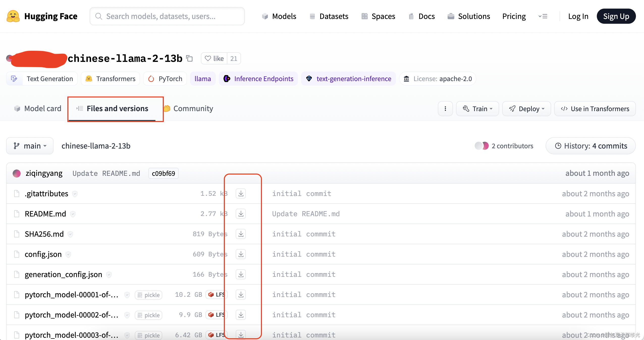Click the model owner avatar before the title
Image resolution: width=644 pixels, height=340 pixels.
(9, 58)
